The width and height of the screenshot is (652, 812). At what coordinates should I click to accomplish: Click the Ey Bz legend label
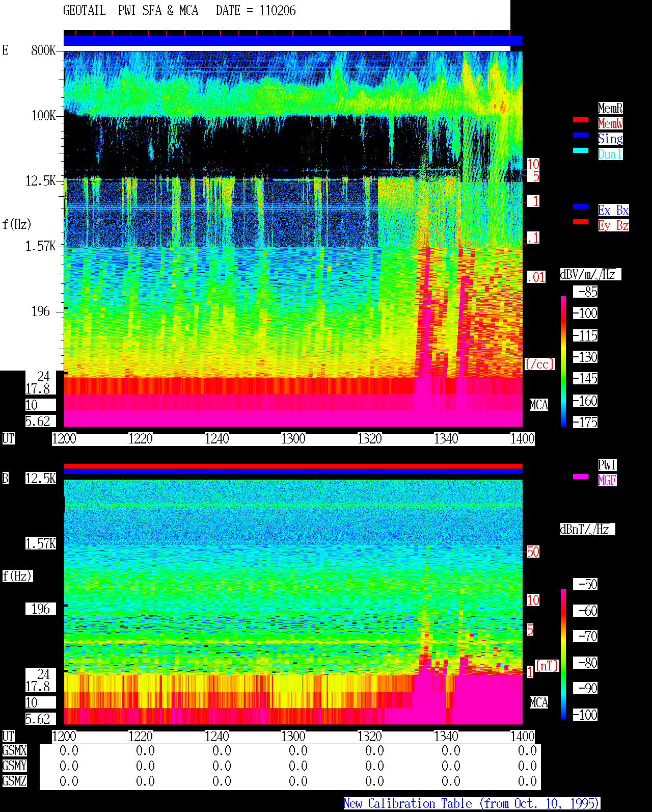pyautogui.click(x=613, y=225)
